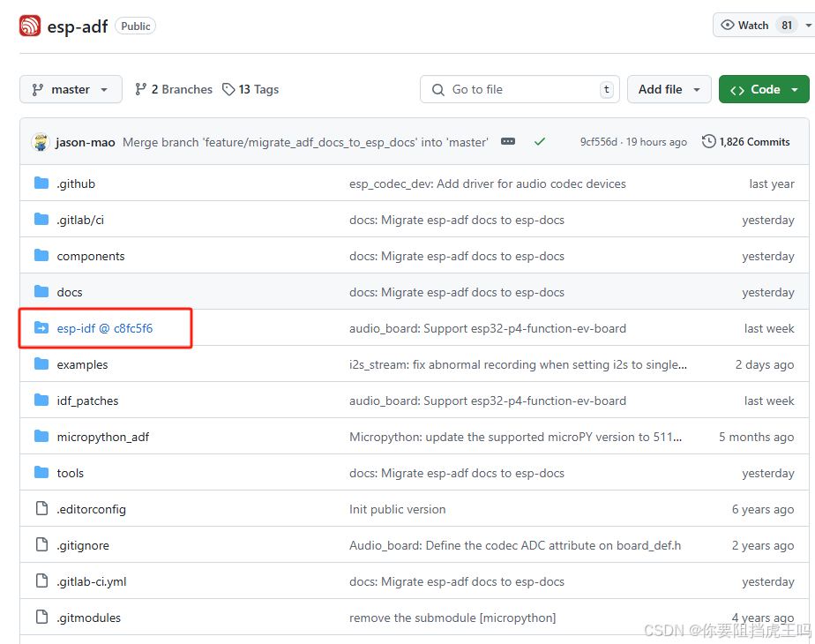Click the .editorconfig file icon
Image resolution: width=815 pixels, height=644 pixels.
click(x=41, y=508)
